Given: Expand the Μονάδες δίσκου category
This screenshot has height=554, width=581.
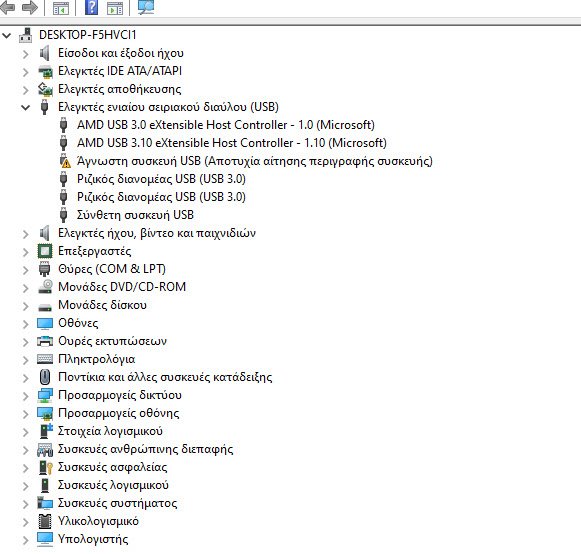Looking at the screenshot, I should tap(25, 306).
